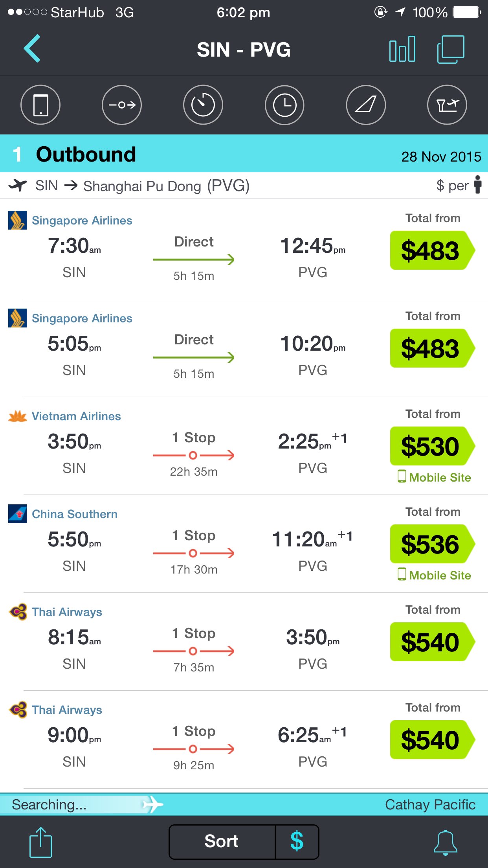Set a price alert bell
488x868 pixels.
coord(445,842)
